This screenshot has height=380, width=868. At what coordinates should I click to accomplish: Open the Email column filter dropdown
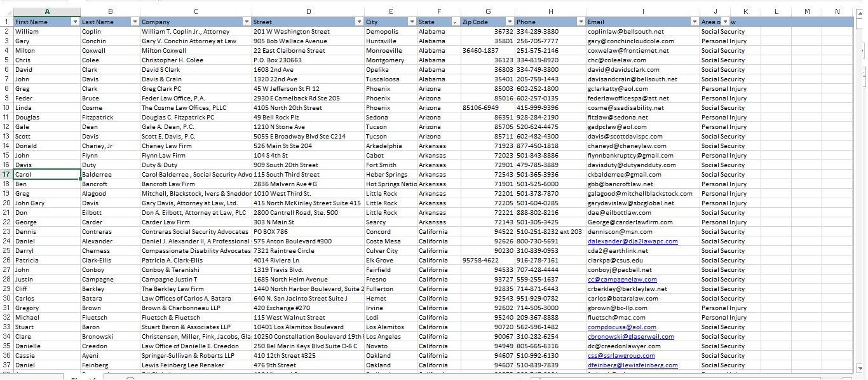tap(694, 22)
